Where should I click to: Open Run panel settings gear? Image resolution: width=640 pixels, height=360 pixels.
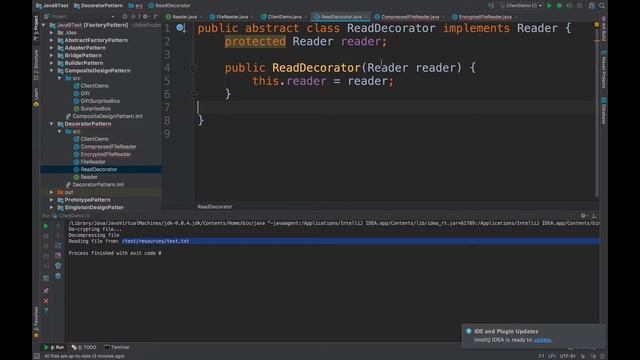click(583, 216)
